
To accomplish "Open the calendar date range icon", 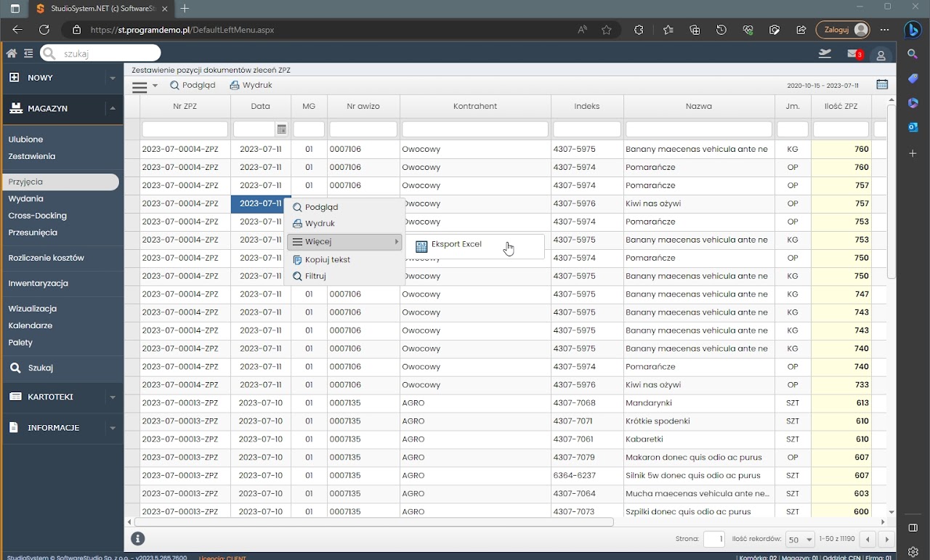I will coord(882,85).
